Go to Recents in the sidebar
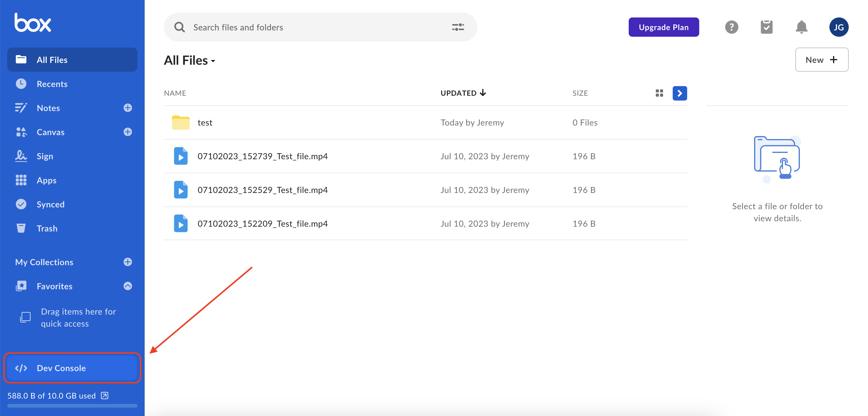868x416 pixels. (x=52, y=84)
